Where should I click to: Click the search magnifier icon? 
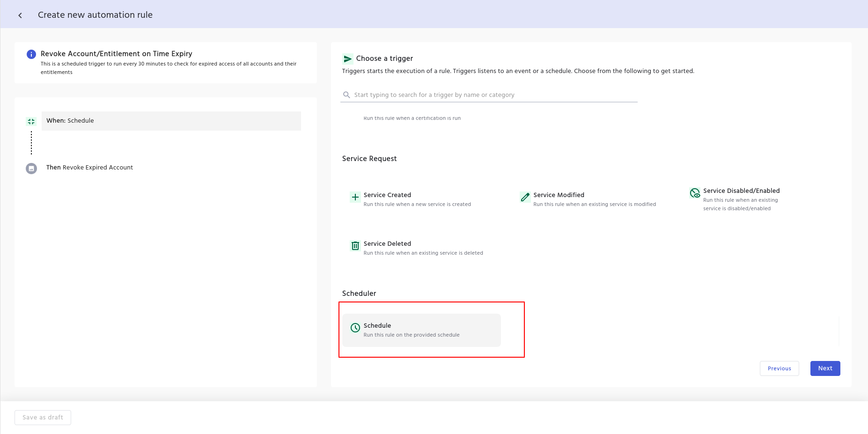346,95
